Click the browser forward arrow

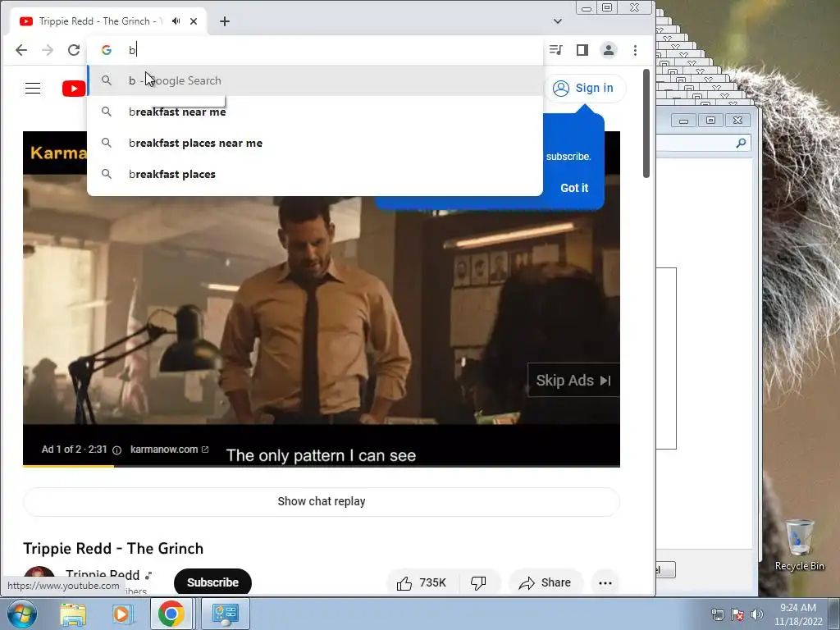click(48, 50)
